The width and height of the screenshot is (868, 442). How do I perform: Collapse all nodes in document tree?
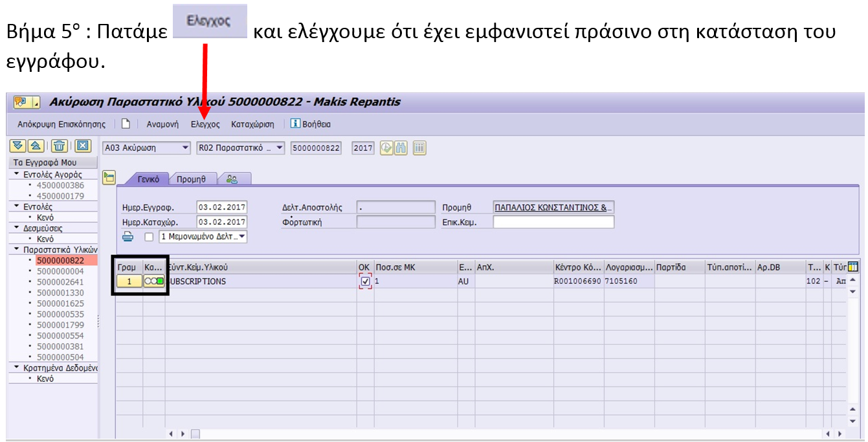(x=37, y=146)
